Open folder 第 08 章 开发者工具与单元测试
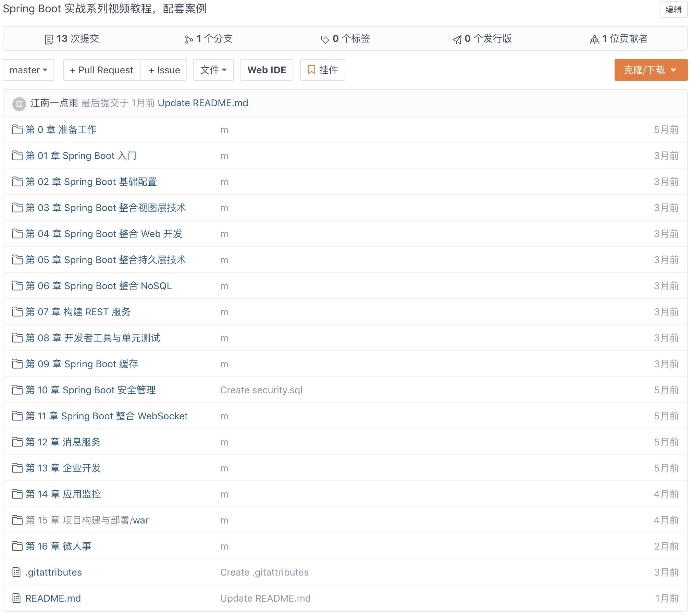This screenshot has height=616, width=692. coord(93,338)
